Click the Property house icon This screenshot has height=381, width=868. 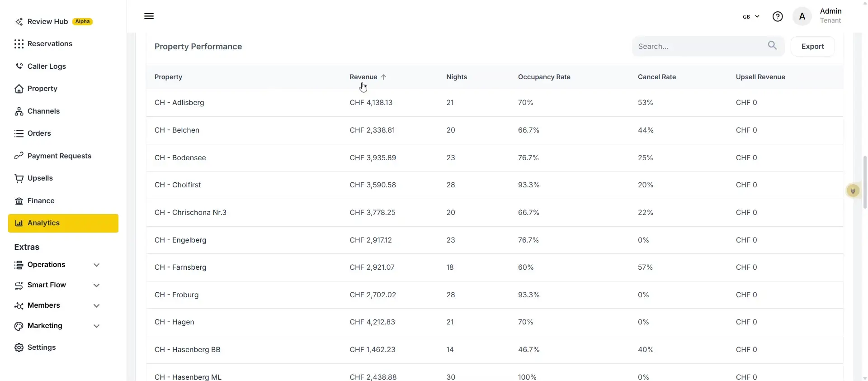tap(19, 89)
